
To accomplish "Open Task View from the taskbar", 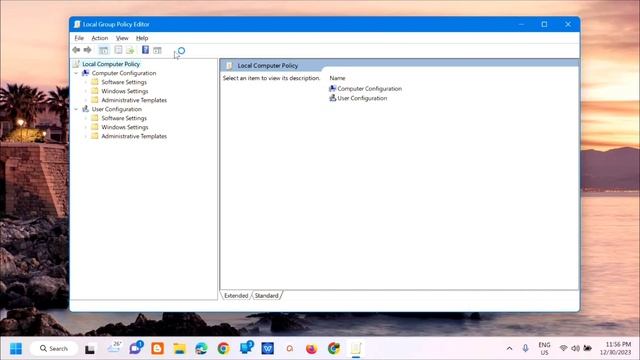I will pyautogui.click(x=90, y=349).
